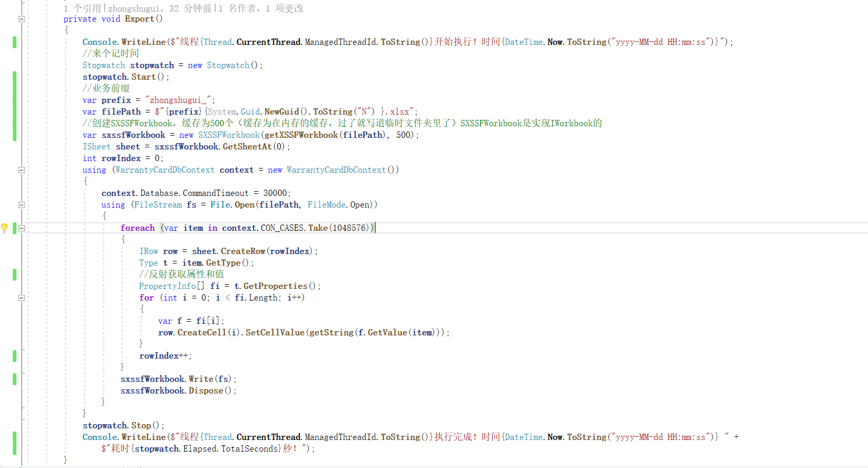Click the sxssfWorkbook.Dispose call
Image resolution: width=868 pixels, height=468 pixels.
206,391
